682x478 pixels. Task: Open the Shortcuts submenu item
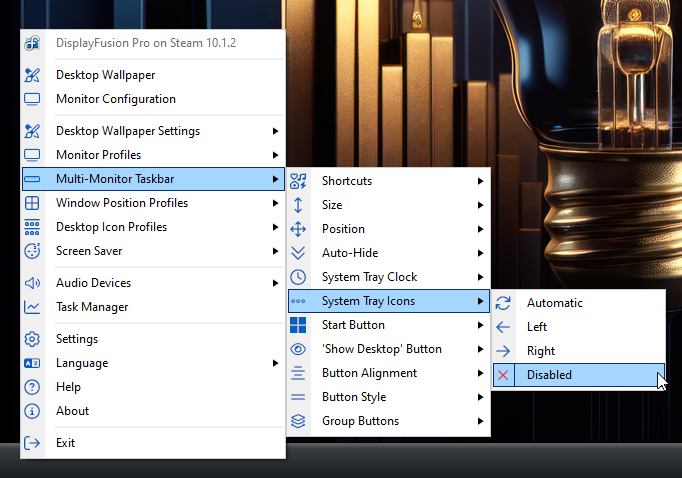[346, 181]
